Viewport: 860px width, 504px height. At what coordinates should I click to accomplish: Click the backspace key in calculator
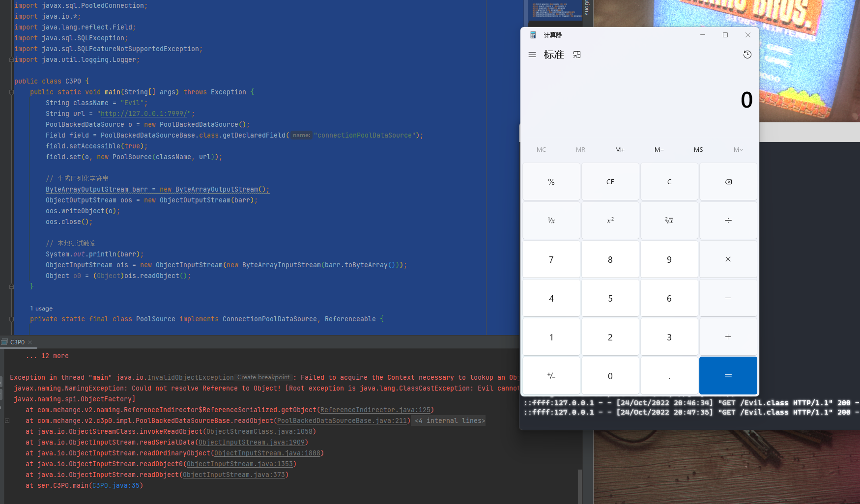(728, 182)
